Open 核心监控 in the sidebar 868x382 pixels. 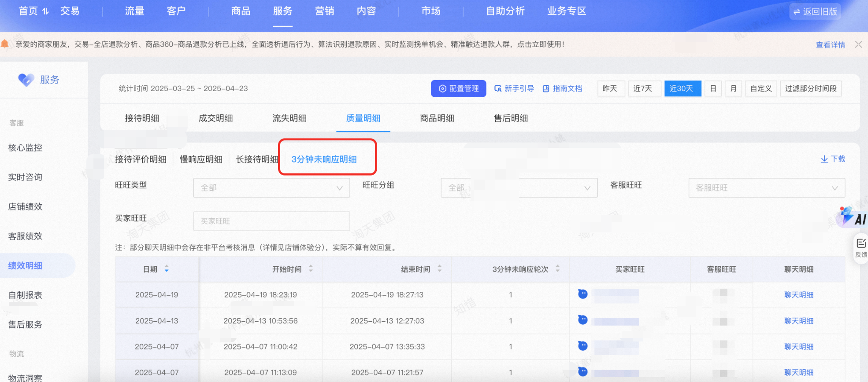pos(25,148)
